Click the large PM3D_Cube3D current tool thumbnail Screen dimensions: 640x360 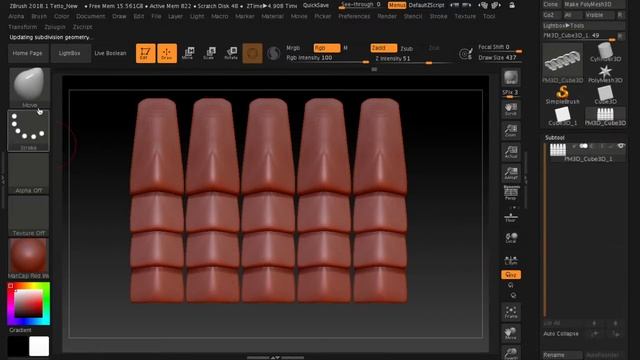click(563, 63)
